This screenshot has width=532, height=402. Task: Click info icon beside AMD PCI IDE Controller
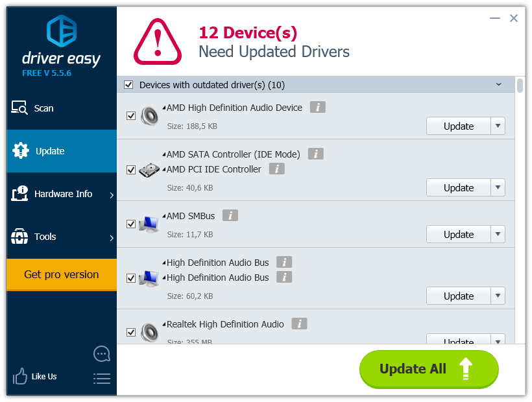[x=277, y=169]
